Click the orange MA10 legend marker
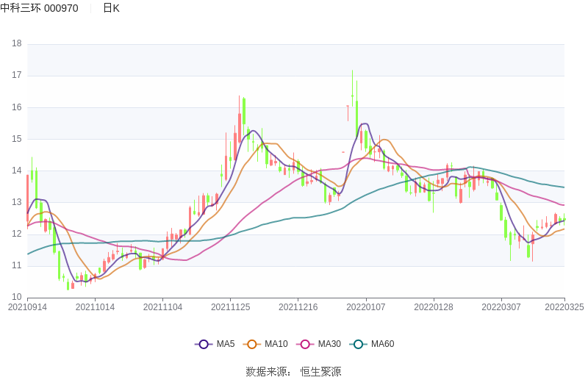Screen dimensions: 588x380 [252, 344]
